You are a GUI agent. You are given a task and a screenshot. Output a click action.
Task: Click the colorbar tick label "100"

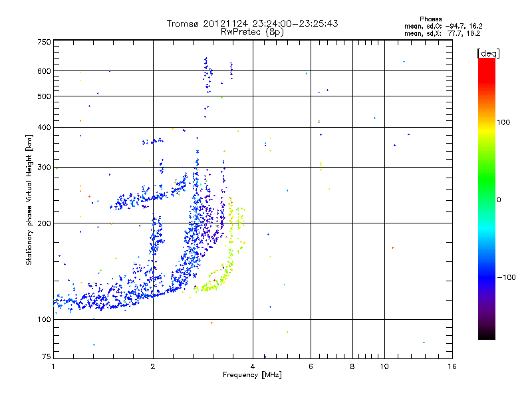pos(503,122)
